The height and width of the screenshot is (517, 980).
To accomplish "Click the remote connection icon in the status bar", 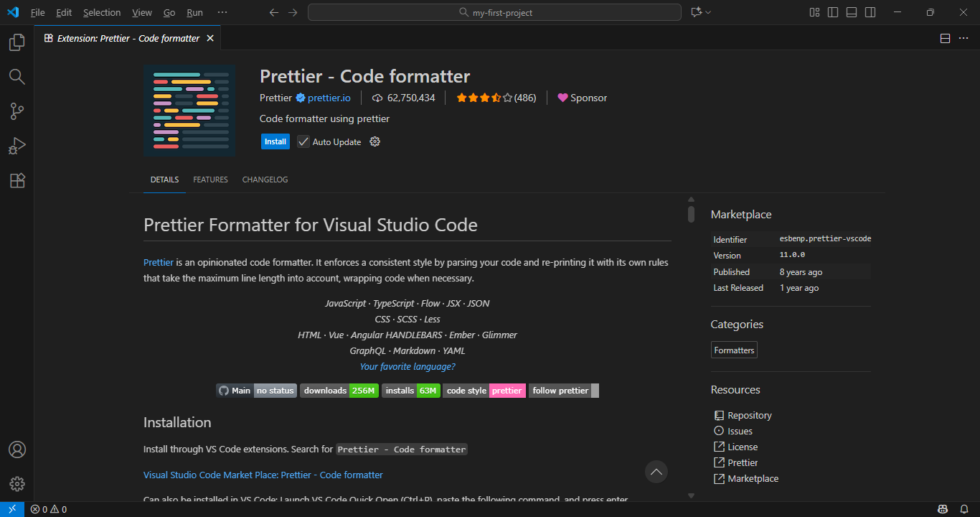I will (11, 508).
